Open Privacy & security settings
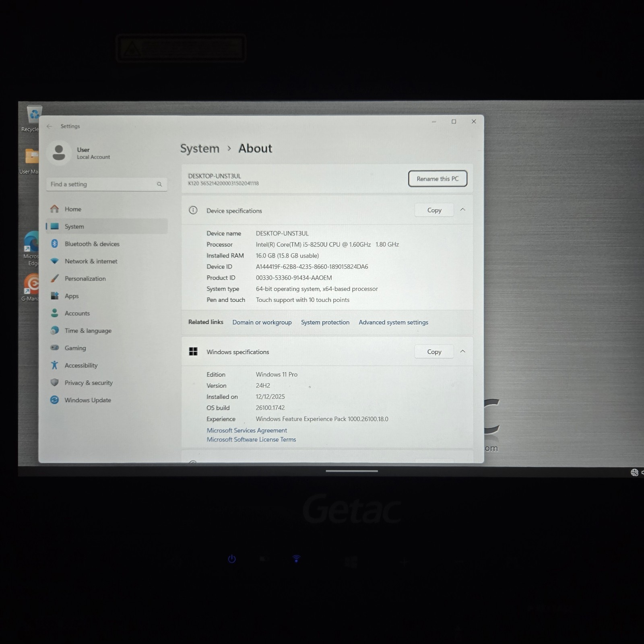Screen dimensions: 644x644 coord(107,383)
